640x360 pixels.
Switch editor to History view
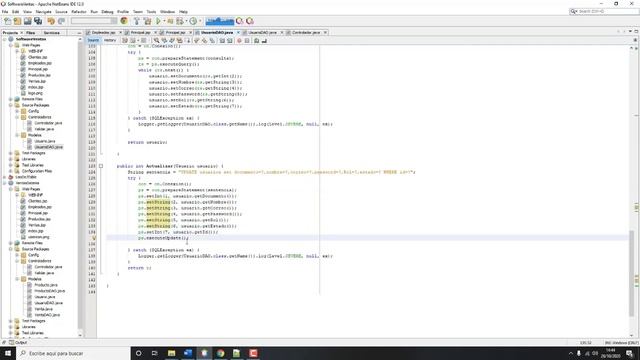tap(110, 40)
